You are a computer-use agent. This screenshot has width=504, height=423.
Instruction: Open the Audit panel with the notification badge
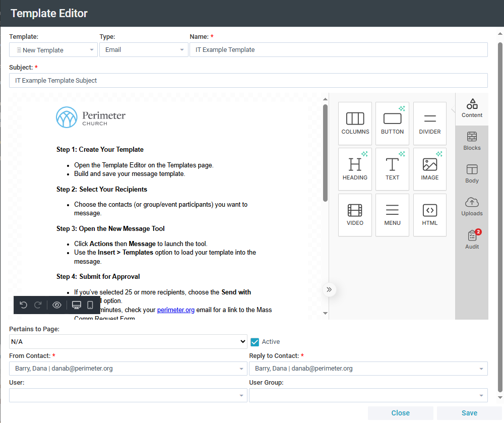(472, 238)
